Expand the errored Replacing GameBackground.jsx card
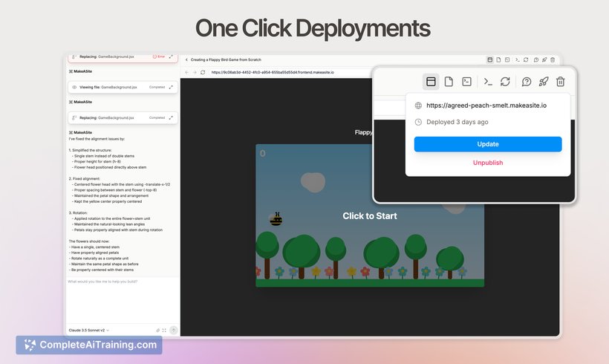Screen dimensions: 609x364 pyautogui.click(x=171, y=56)
